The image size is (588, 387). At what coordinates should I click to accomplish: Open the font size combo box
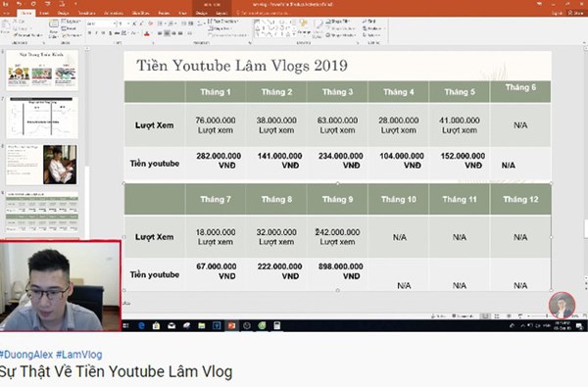point(122,24)
